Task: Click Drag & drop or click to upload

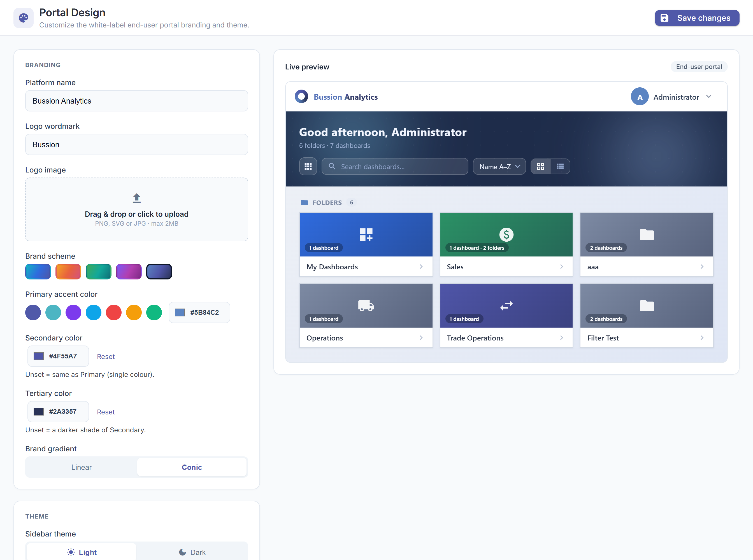Action: coord(137,214)
